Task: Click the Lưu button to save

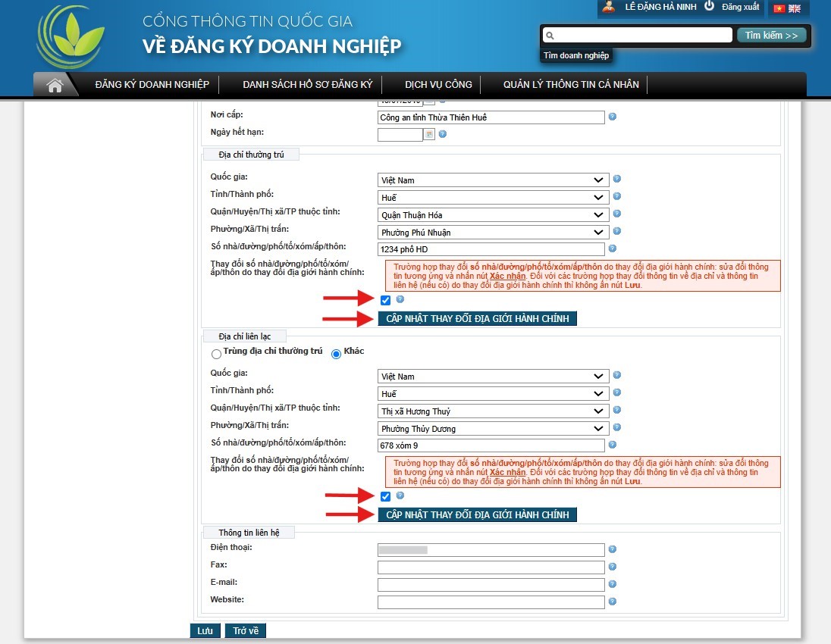Action: pos(205,631)
